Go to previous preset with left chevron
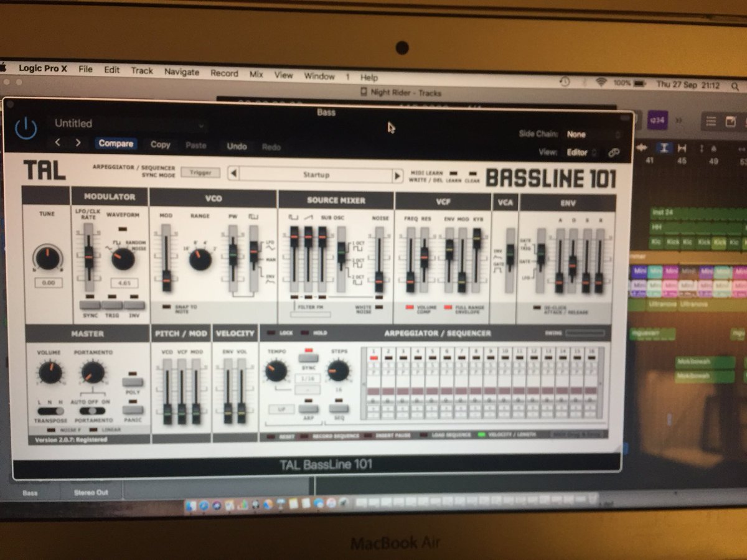 coord(58,142)
